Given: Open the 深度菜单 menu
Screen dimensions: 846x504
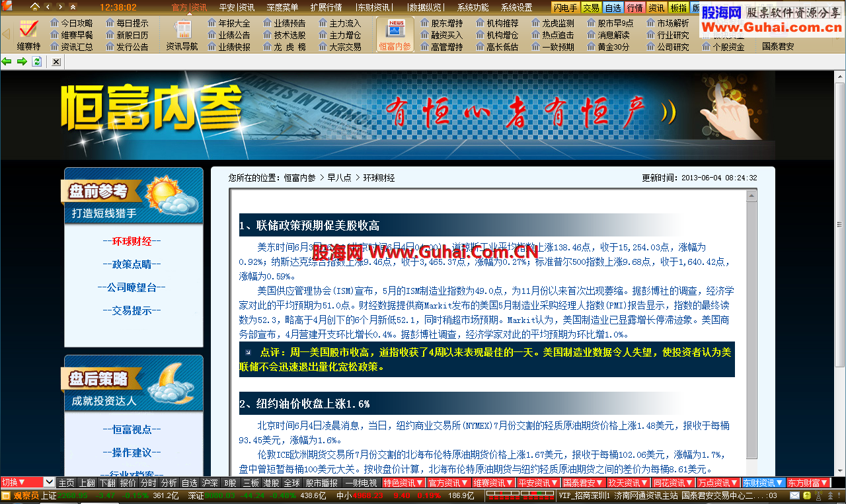Looking at the screenshot, I should (x=282, y=7).
